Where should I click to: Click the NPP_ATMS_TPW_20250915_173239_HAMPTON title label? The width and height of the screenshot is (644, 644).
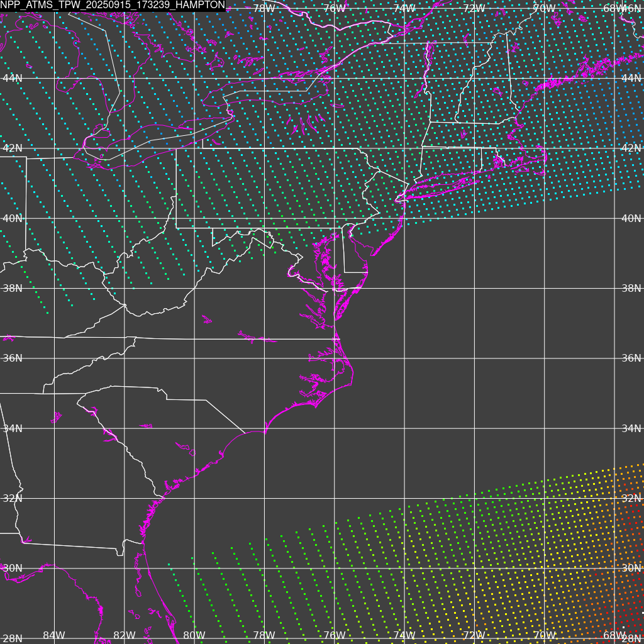click(113, 5)
